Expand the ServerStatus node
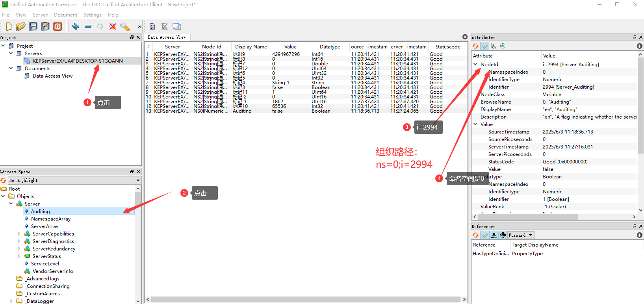This screenshot has width=644, height=304. pos(19,256)
